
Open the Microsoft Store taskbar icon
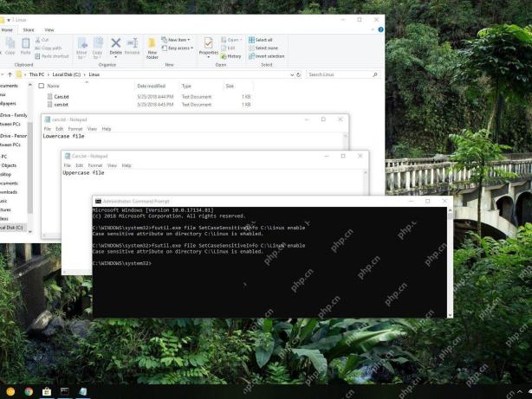point(47,391)
